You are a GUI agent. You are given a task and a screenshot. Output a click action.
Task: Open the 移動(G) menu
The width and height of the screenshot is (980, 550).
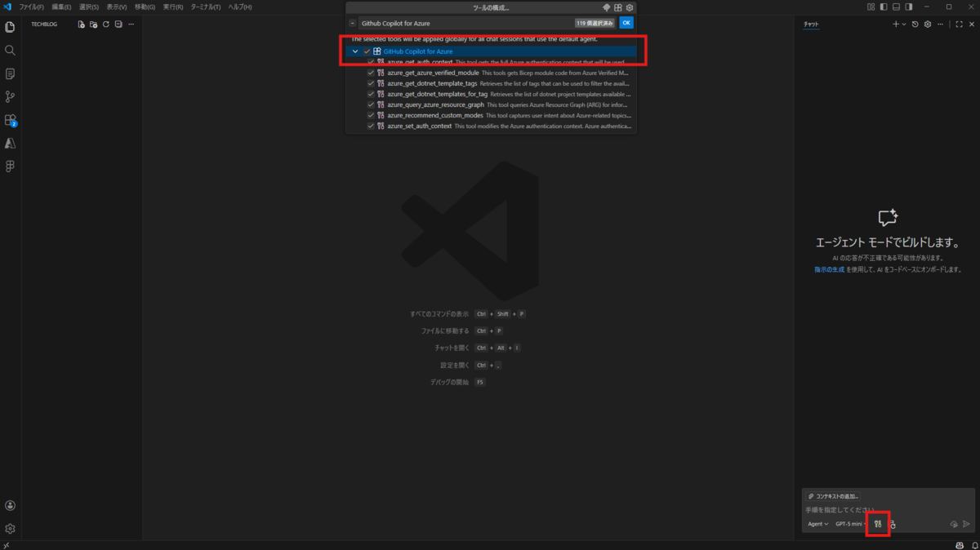click(x=145, y=7)
